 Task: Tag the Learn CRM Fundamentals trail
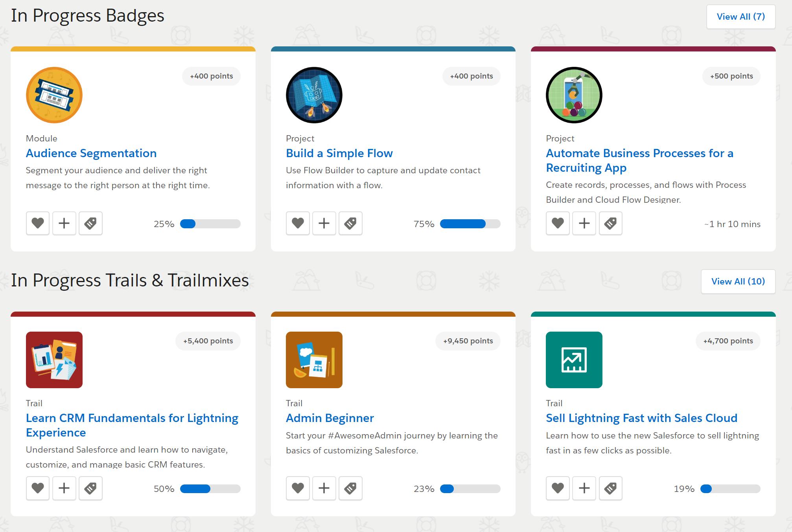click(90, 488)
